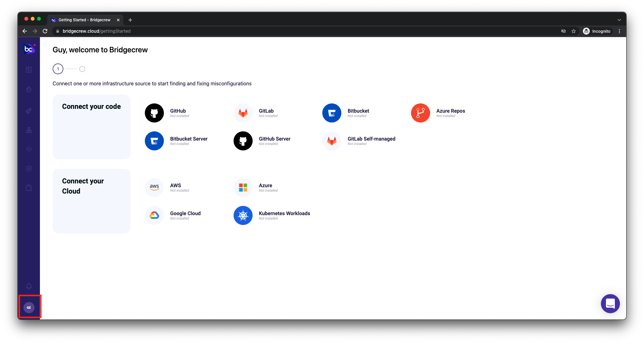Select the Bitbucket integration icon
This screenshot has height=343, width=644.
coord(332,113)
